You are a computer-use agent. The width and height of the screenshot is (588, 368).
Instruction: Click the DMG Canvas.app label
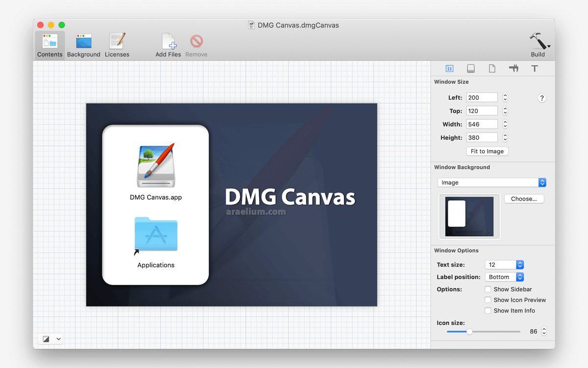click(x=156, y=198)
